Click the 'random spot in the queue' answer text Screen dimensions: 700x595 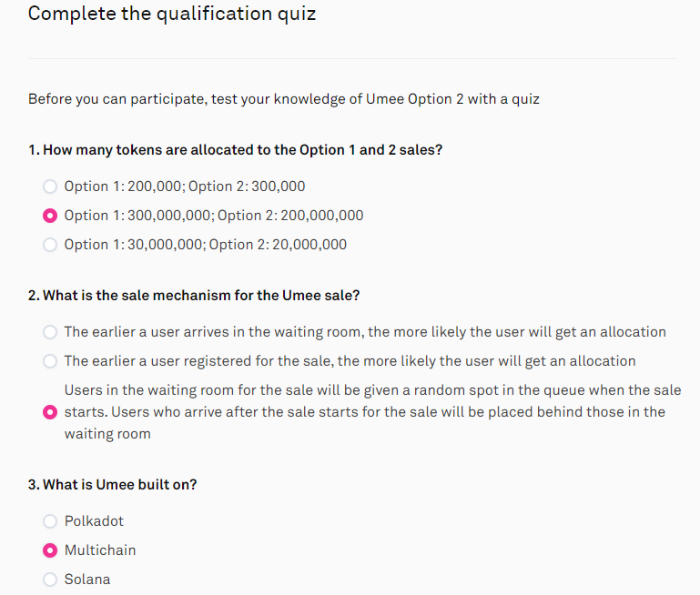pyautogui.click(x=372, y=412)
